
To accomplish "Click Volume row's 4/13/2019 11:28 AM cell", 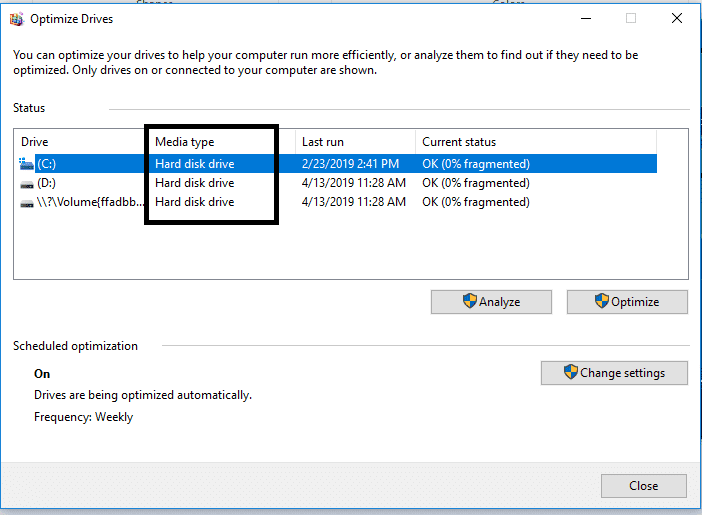I will click(354, 202).
